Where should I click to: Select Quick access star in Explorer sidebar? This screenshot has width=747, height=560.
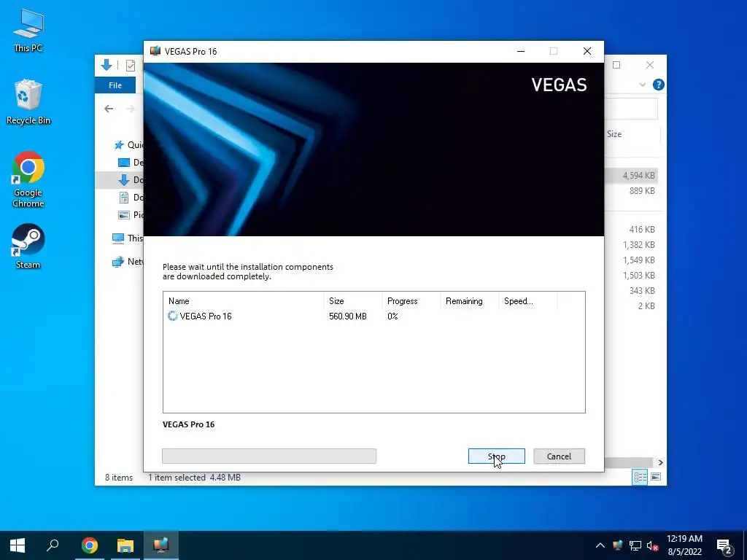pyautogui.click(x=119, y=145)
